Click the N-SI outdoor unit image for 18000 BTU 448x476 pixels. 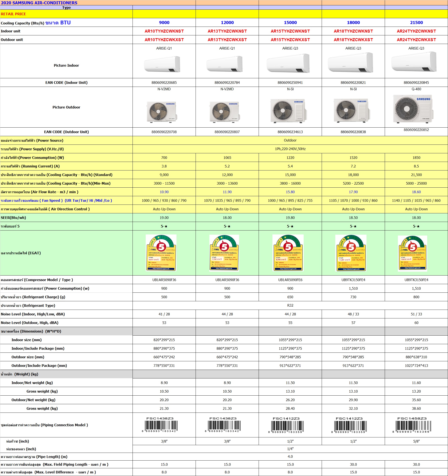(x=352, y=110)
